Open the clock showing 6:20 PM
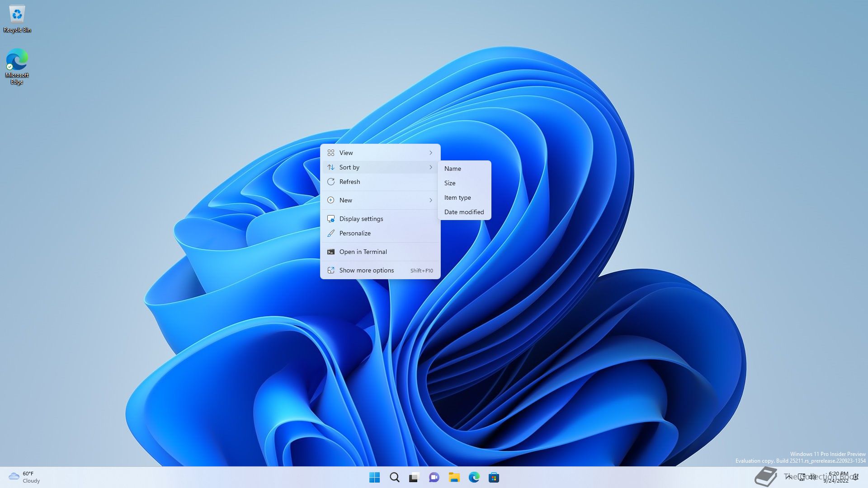This screenshot has width=868, height=488. (x=836, y=477)
